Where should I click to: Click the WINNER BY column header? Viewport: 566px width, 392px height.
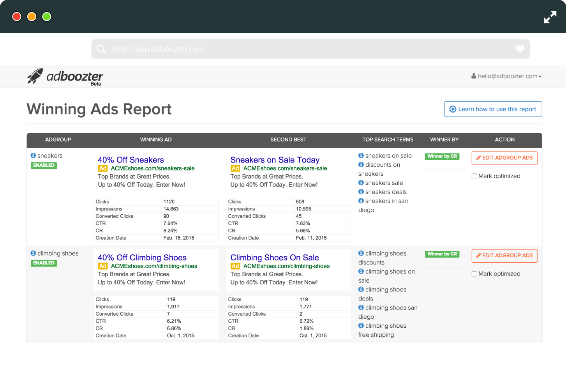coord(444,139)
